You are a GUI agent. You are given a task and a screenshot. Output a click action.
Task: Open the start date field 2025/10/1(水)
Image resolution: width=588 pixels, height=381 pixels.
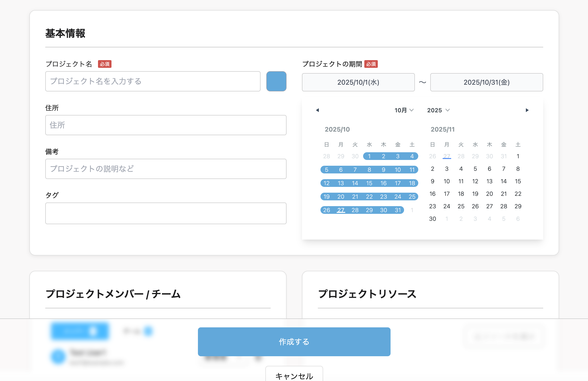358,82
